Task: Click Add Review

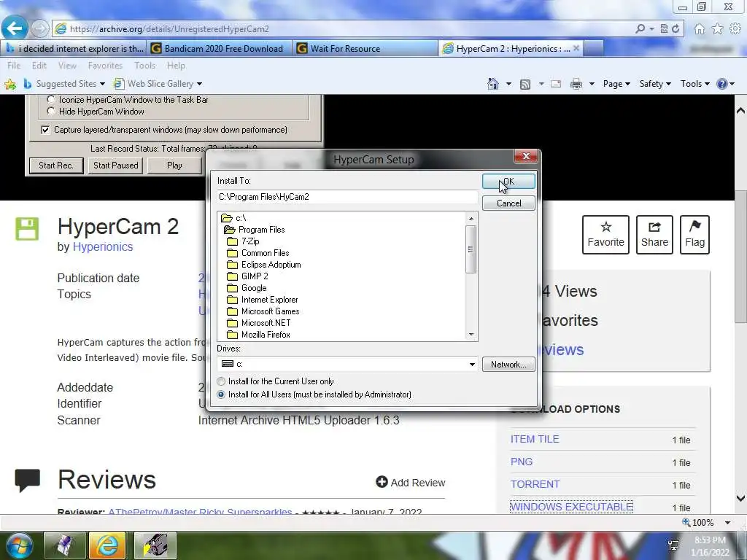Action: [x=410, y=483]
